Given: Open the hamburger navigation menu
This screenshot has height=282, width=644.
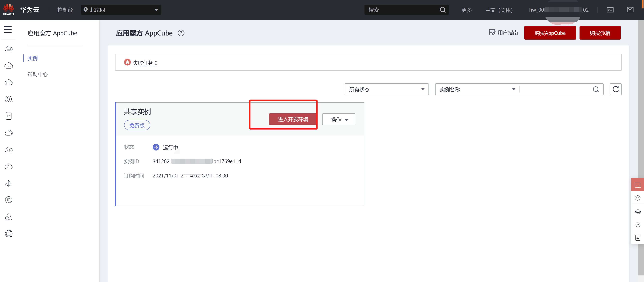Looking at the screenshot, I should coord(8,29).
